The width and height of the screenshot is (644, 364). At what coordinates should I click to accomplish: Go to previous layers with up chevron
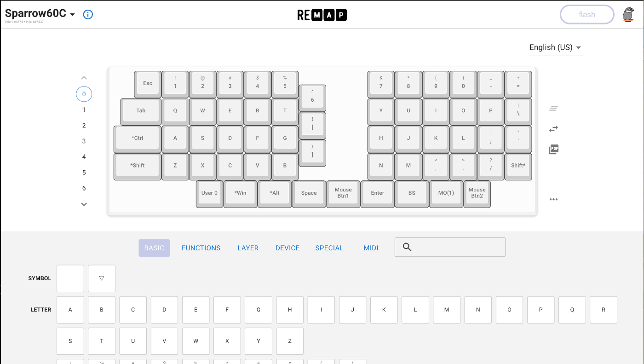coord(84,78)
